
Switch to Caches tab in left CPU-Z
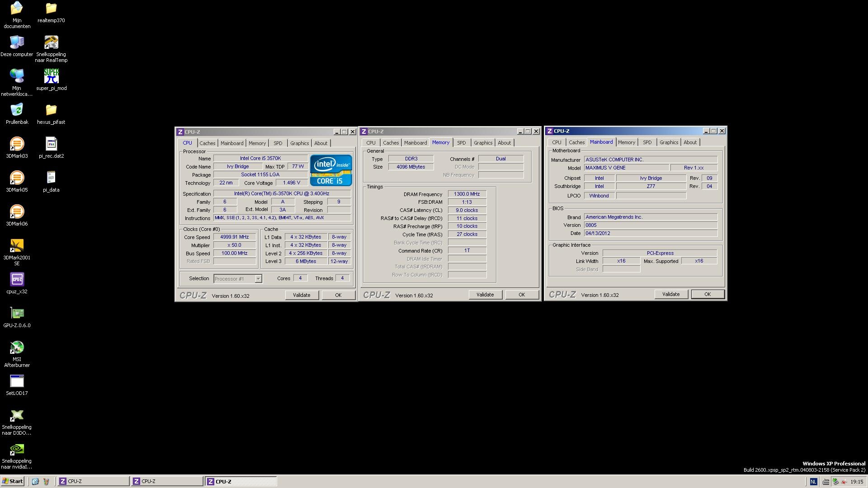pyautogui.click(x=208, y=143)
